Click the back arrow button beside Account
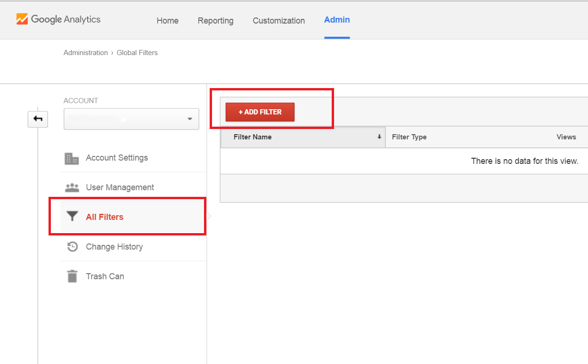588x364 pixels. (38, 119)
